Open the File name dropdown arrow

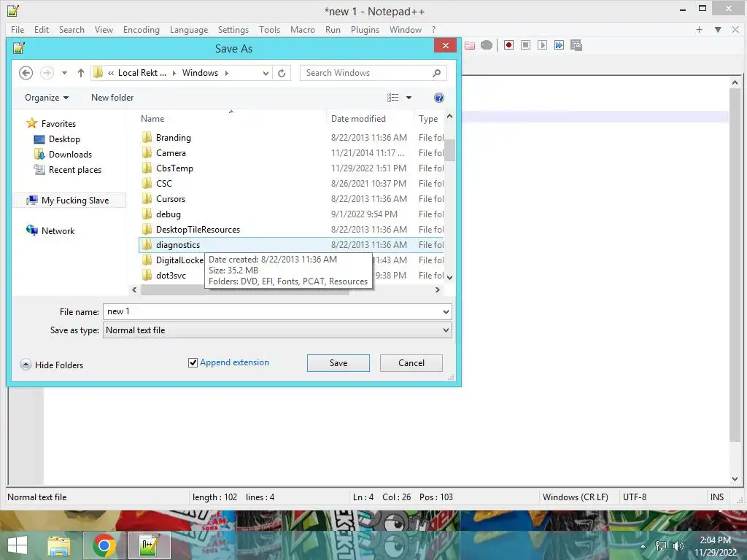(446, 312)
